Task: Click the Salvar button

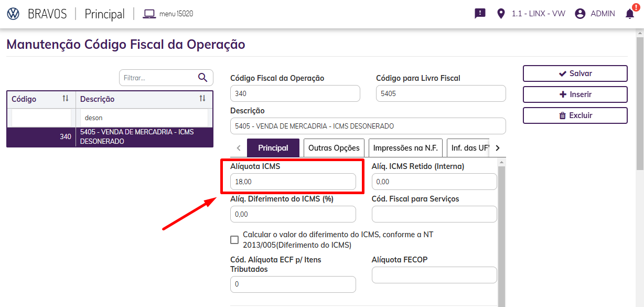Action: point(575,73)
